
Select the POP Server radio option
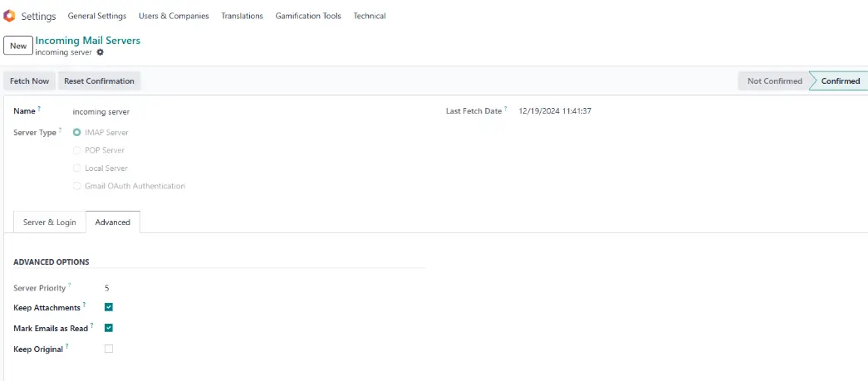click(x=77, y=150)
